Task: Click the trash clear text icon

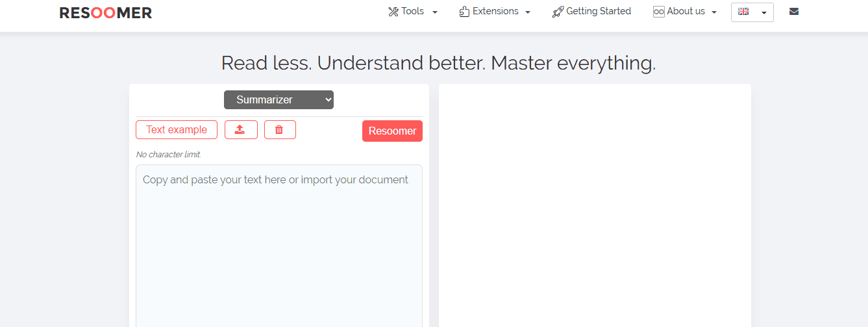Action: [280, 129]
